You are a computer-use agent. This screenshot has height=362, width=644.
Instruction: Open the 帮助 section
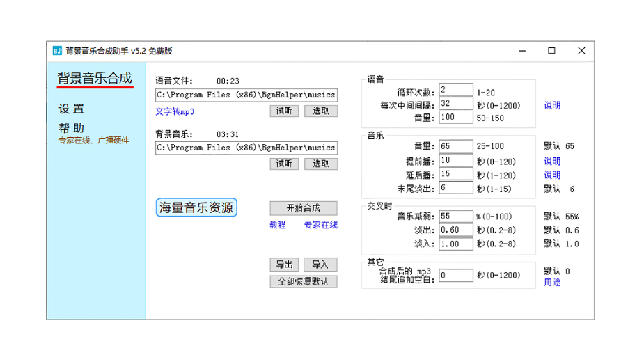[x=72, y=128]
